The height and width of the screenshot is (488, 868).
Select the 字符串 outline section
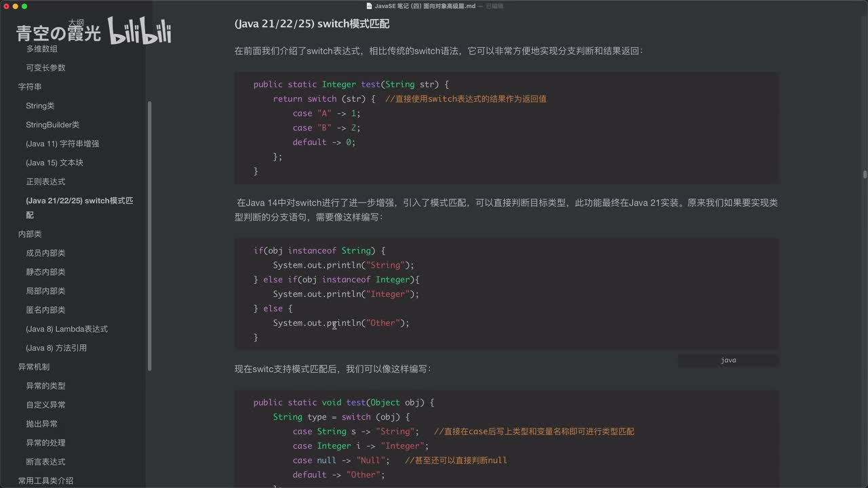click(30, 87)
